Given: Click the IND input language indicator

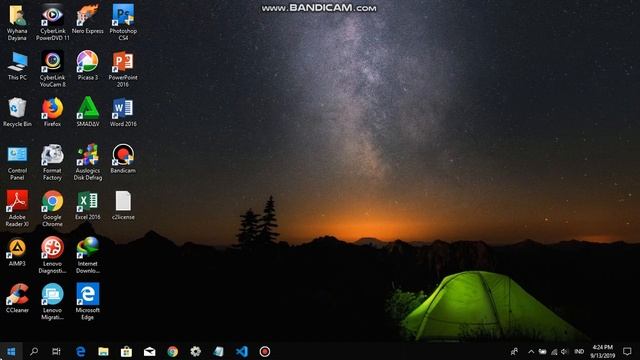Looking at the screenshot, I should pos(579,351).
